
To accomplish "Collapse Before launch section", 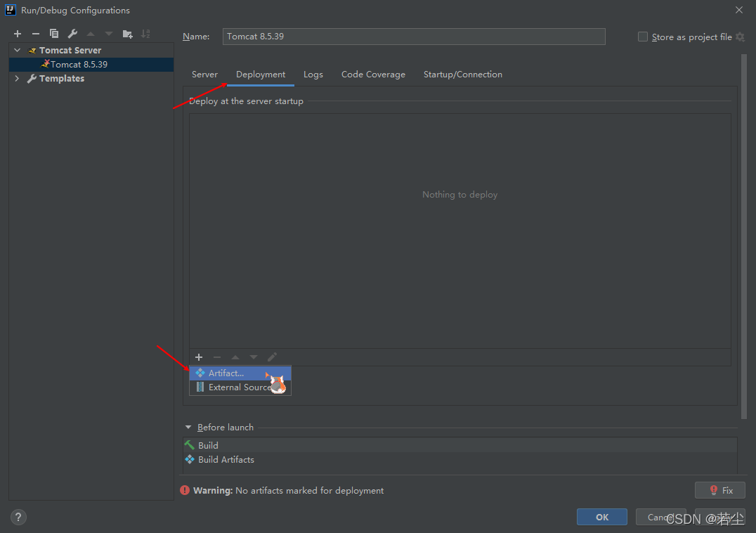I will coord(188,428).
